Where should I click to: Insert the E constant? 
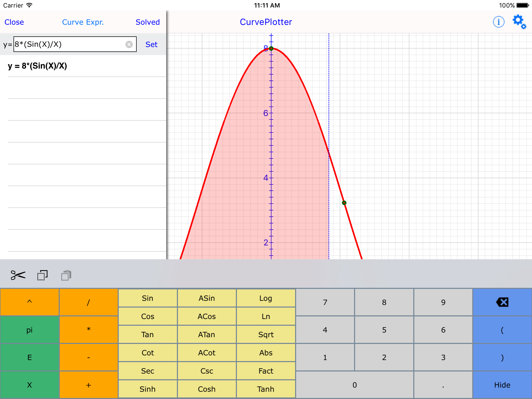[x=30, y=357]
